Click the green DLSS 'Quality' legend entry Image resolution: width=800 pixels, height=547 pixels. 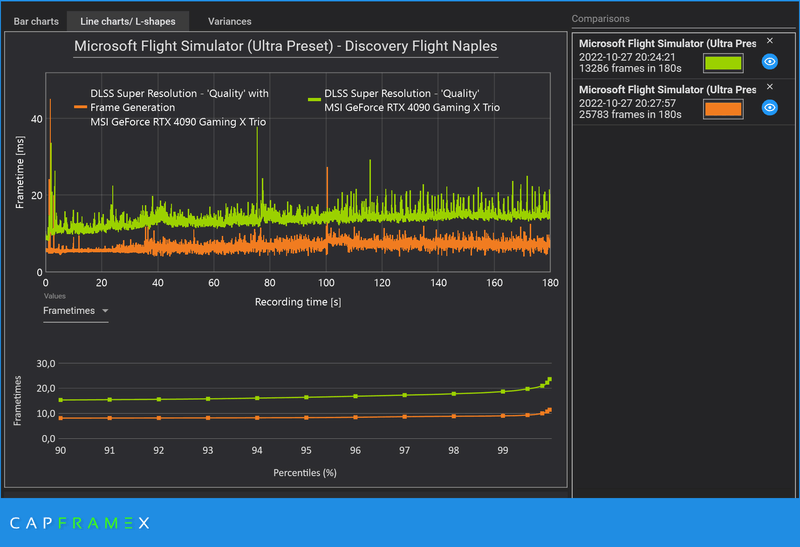(404, 101)
